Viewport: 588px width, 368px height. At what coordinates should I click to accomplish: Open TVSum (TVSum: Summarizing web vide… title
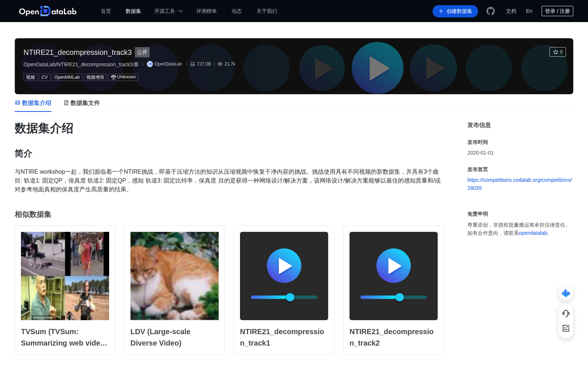tap(64, 337)
